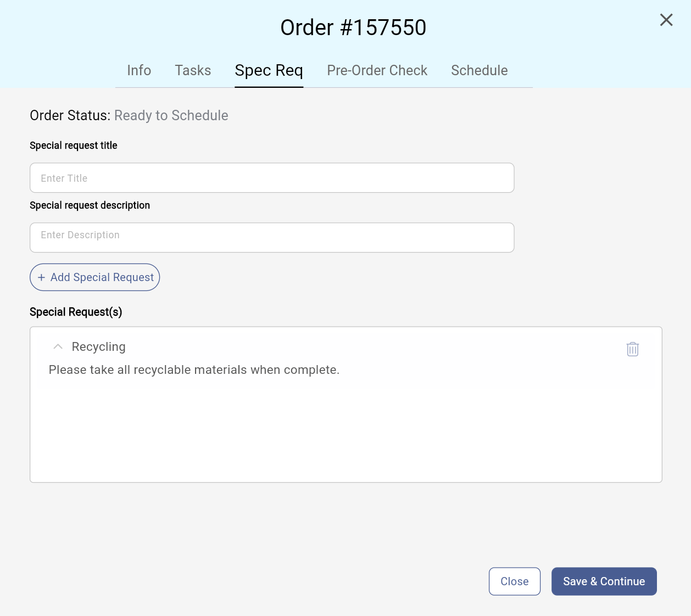Collapse the Recycling request with the chevron
Screen dimensions: 691x616
point(58,347)
